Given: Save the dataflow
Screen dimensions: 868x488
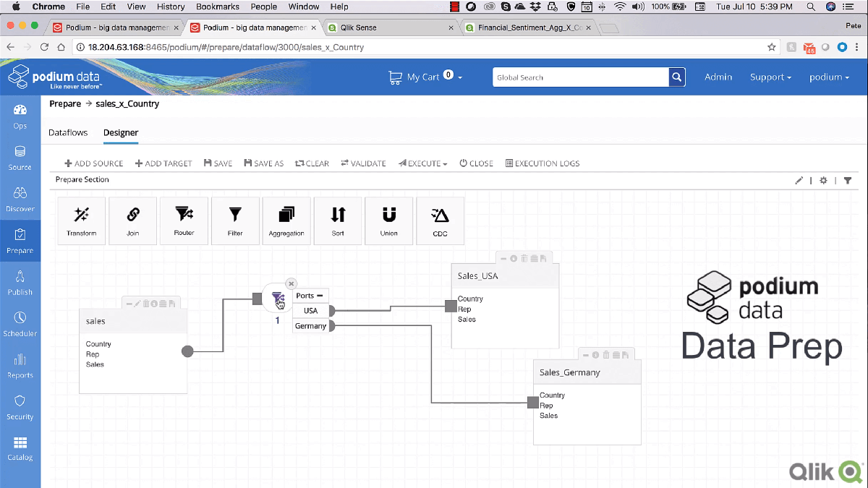Looking at the screenshot, I should coord(218,163).
